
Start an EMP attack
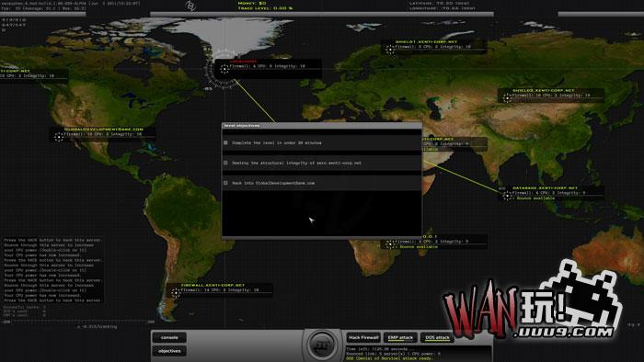tap(400, 337)
